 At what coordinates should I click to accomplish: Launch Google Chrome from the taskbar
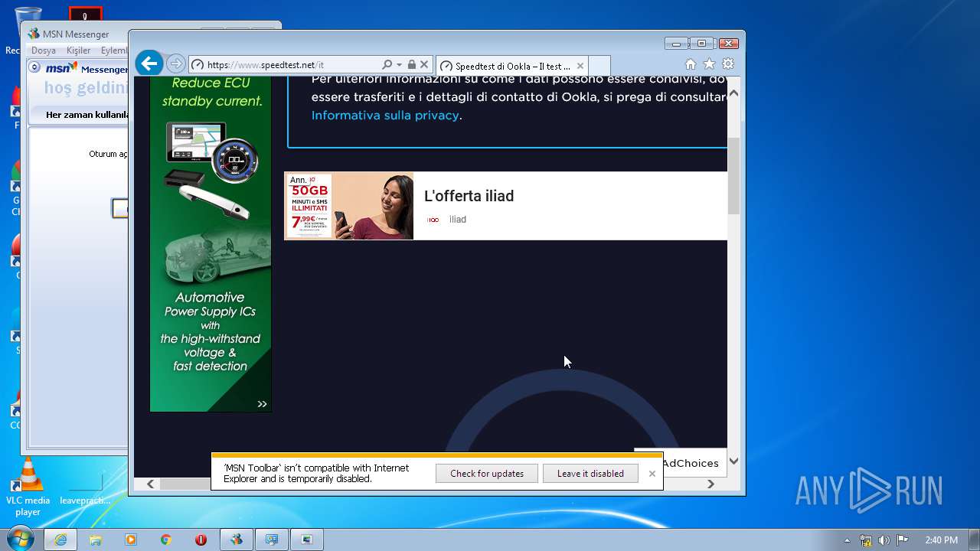coord(165,540)
